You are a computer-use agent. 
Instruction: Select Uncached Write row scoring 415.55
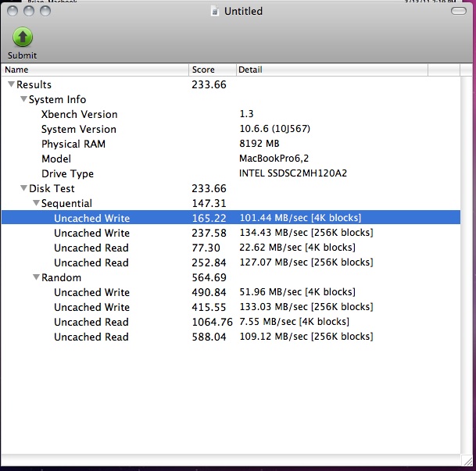tap(231, 307)
